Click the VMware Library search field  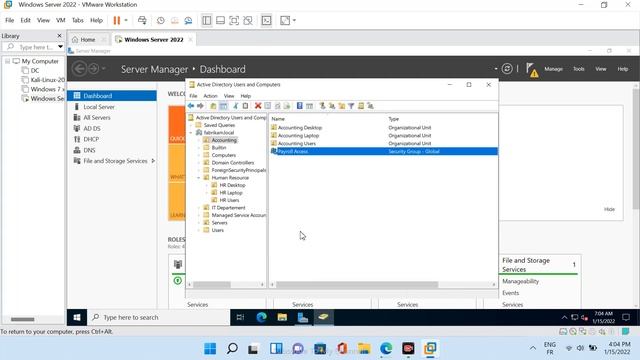[33, 47]
